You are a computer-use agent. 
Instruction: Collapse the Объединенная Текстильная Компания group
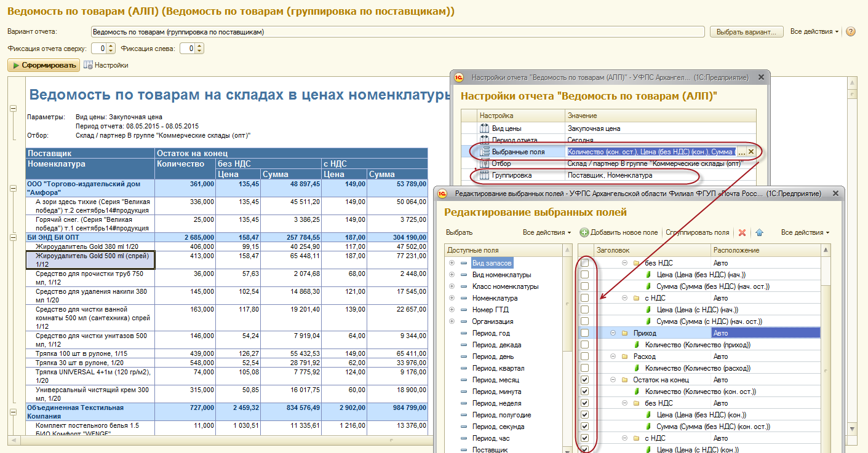14,412
